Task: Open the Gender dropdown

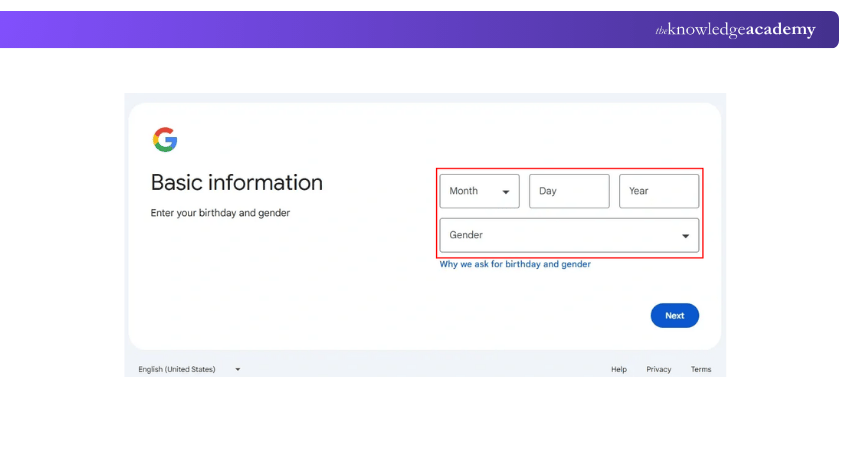Action: click(x=569, y=235)
